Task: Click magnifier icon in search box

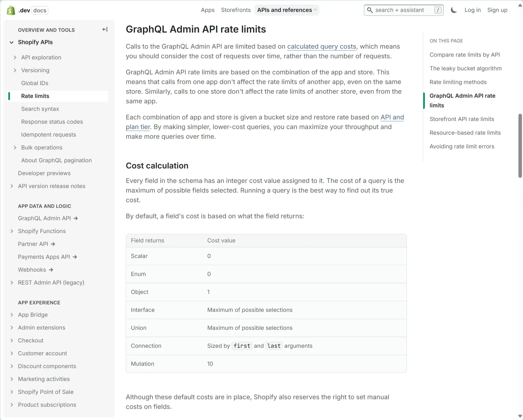Action: 370,10
